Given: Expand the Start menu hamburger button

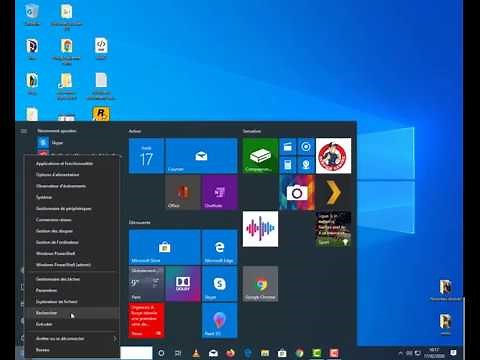Looking at the screenshot, I should [x=24, y=131].
